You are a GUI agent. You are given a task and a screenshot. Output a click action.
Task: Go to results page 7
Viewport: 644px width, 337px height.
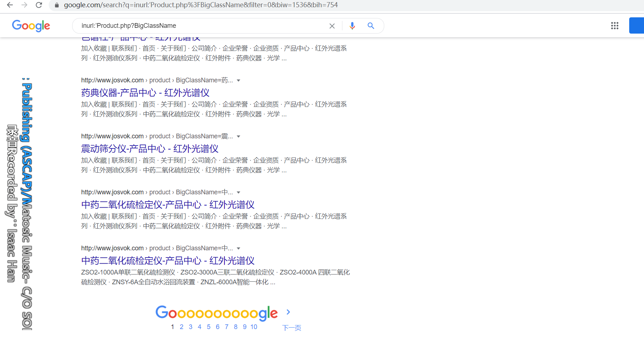coord(227,327)
